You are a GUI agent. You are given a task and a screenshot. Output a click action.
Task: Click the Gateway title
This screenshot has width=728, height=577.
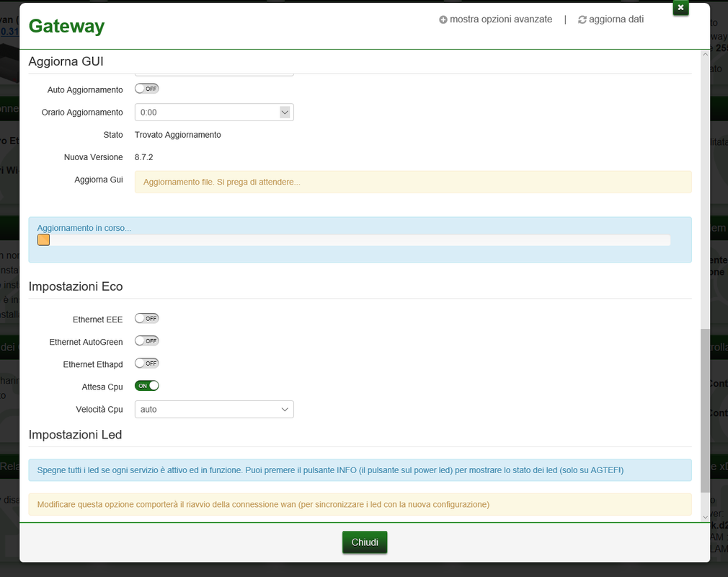click(67, 26)
